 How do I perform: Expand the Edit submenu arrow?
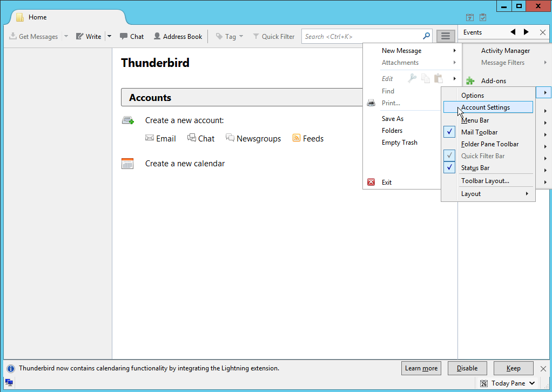click(454, 78)
